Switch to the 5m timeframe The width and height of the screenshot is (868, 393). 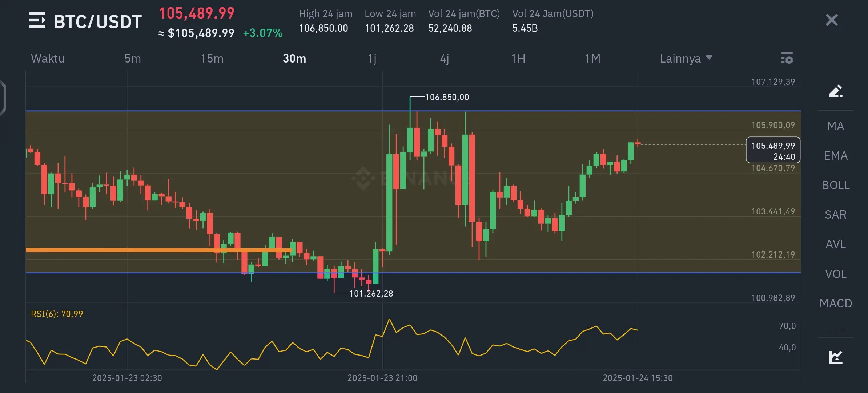click(x=133, y=59)
